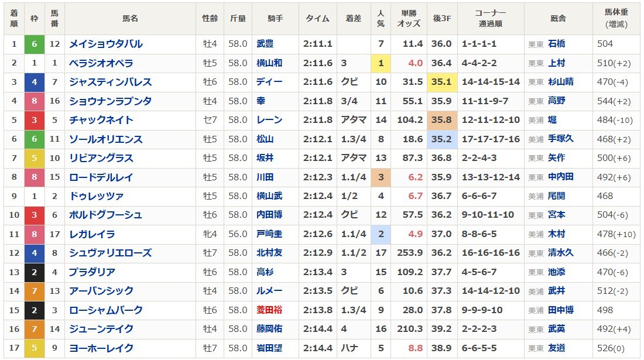The height and width of the screenshot is (360, 644).
Task: Click the 後3F column header
Action: coord(441,19)
